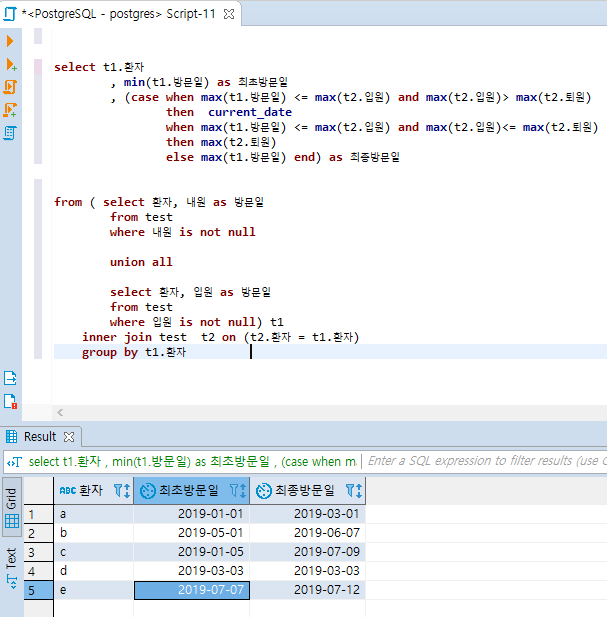Open the filter/sort for 최종방문일 column
607x617 pixels.
click(x=354, y=491)
